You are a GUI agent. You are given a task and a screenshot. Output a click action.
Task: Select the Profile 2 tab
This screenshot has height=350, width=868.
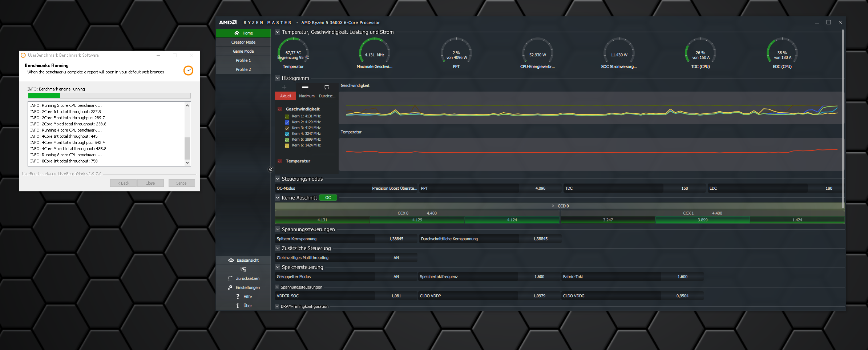tap(243, 69)
